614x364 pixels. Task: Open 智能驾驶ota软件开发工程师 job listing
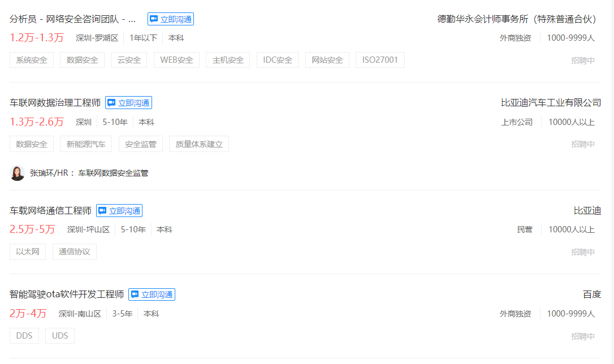pos(67,294)
